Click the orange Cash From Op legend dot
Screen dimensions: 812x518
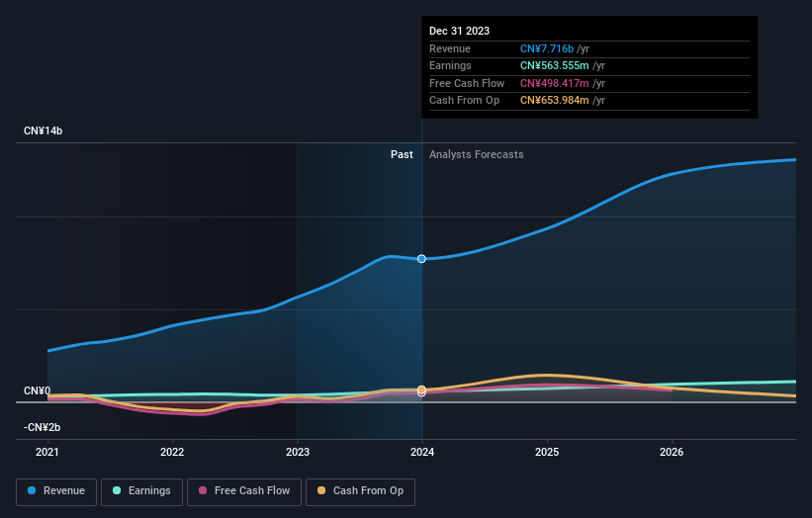[x=321, y=490]
